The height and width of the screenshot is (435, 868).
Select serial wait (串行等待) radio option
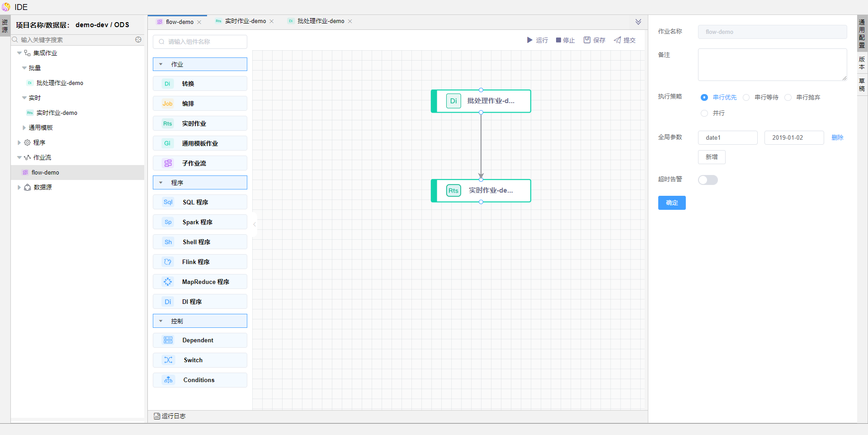[x=746, y=98]
